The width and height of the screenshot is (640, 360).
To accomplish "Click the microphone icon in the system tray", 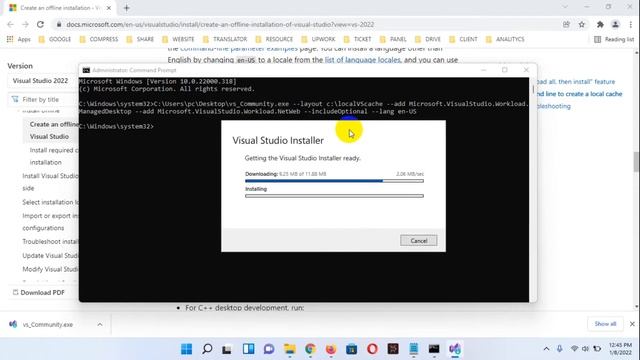I will point(560,349).
